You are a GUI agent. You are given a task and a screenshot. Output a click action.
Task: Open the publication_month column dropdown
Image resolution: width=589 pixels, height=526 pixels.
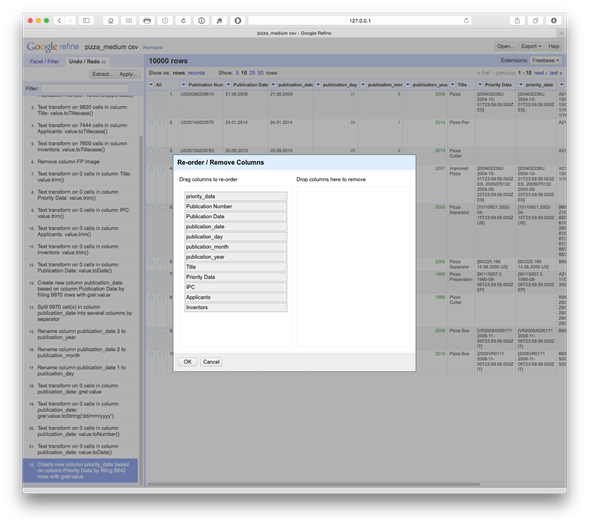click(363, 85)
